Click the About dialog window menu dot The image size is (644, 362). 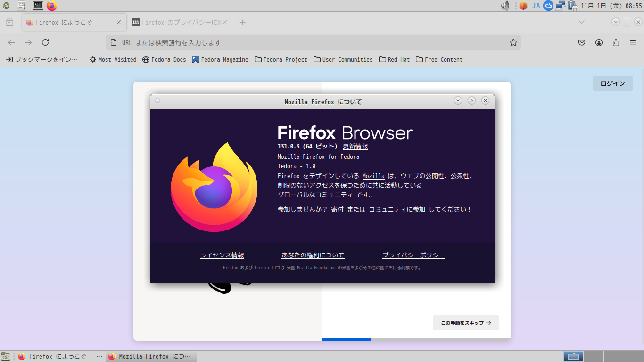(x=157, y=100)
